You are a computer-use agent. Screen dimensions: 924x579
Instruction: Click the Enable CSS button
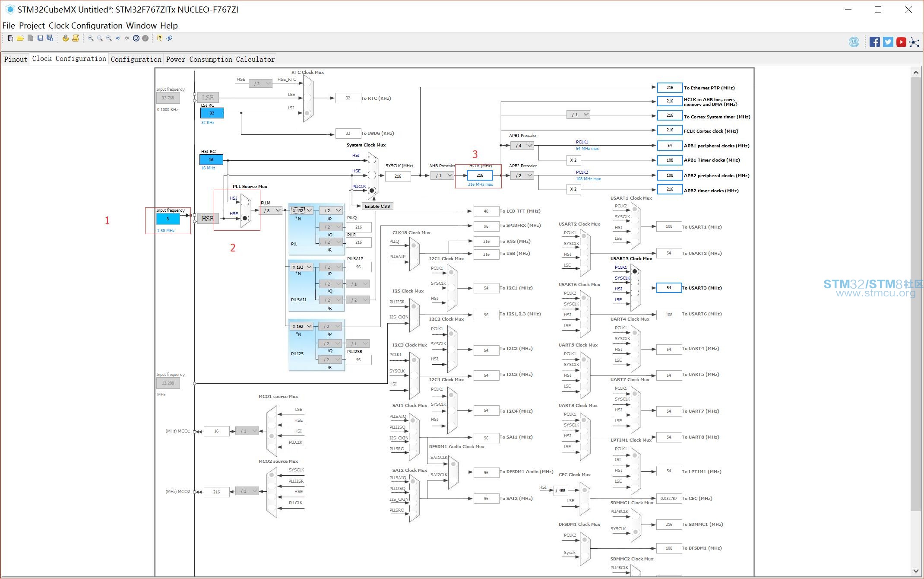click(377, 206)
